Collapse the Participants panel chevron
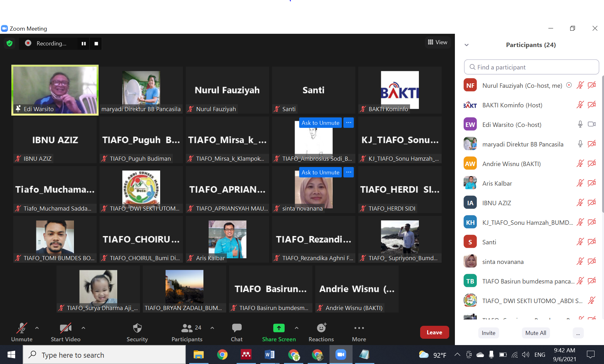The image size is (604, 364). click(x=467, y=45)
